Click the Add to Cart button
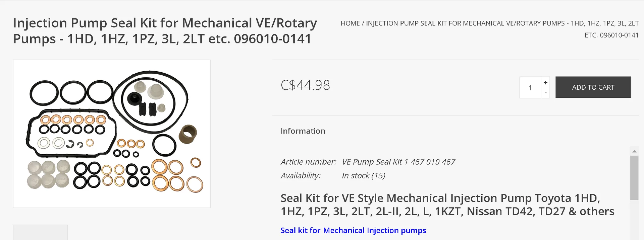The width and height of the screenshot is (644, 240). (x=593, y=87)
